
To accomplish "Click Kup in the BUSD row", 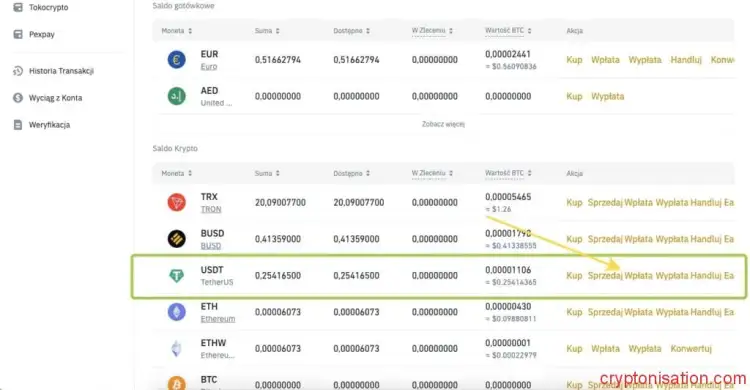I will 574,239.
